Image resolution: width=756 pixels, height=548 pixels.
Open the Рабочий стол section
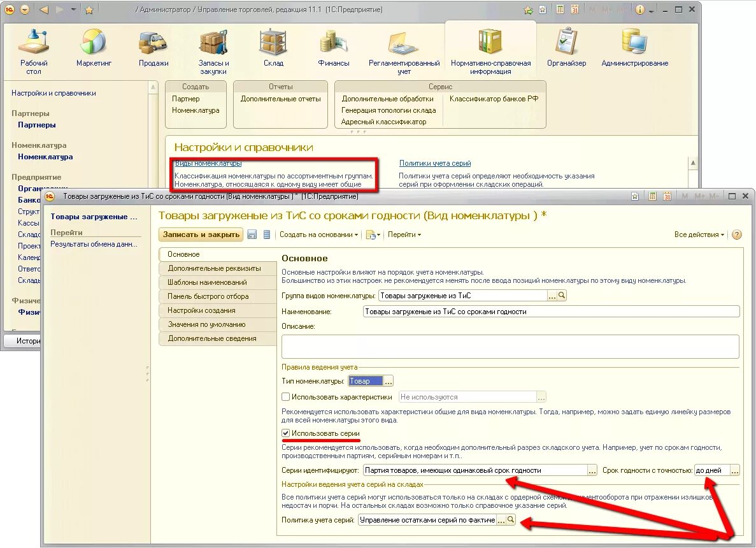pos(34,52)
